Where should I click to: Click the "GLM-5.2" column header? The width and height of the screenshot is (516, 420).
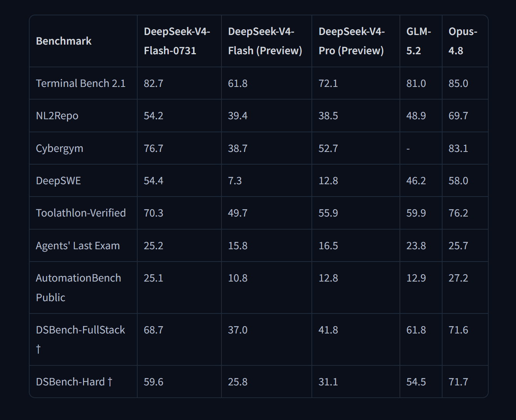pos(419,41)
